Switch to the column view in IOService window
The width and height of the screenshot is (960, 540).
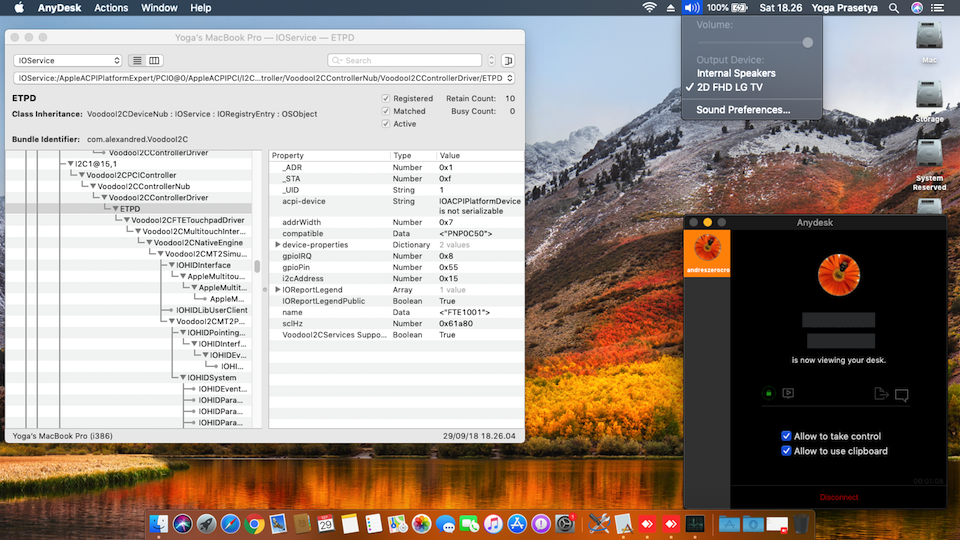154,61
